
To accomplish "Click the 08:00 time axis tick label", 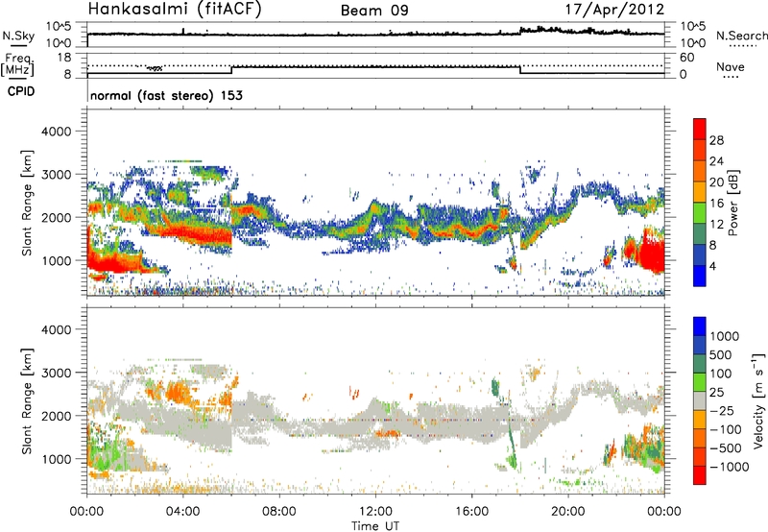I will tap(278, 512).
